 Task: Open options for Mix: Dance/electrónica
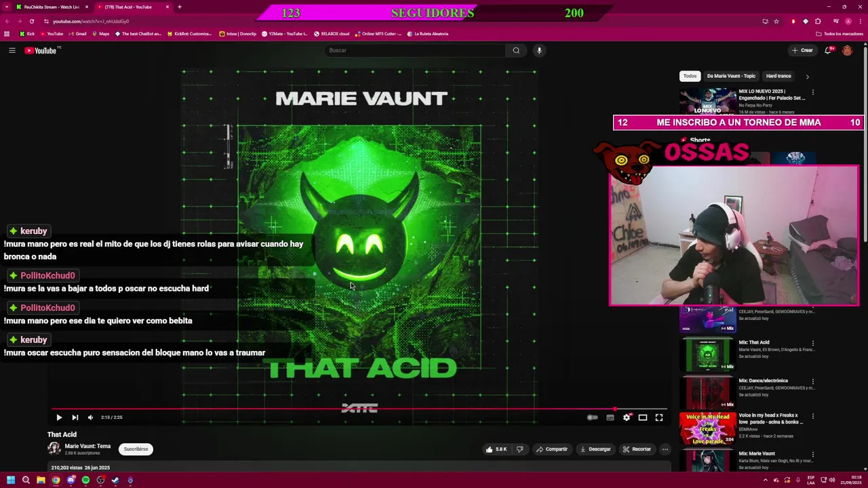pos(813,382)
